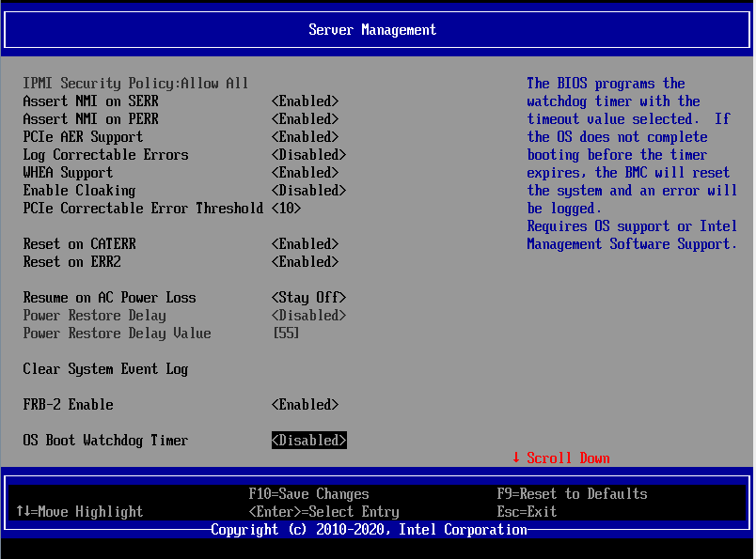Select the Assert NMI on SERR Enabled value
This screenshot has width=756, height=559.
pyautogui.click(x=305, y=101)
